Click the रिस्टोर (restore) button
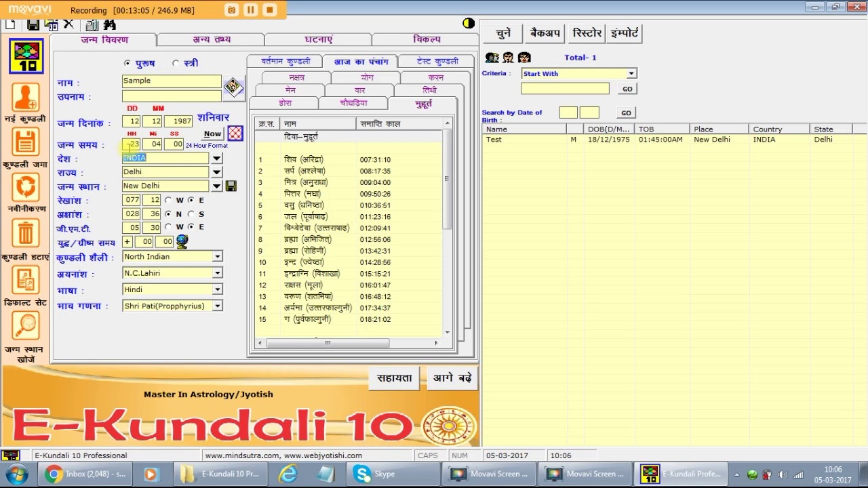 click(587, 33)
